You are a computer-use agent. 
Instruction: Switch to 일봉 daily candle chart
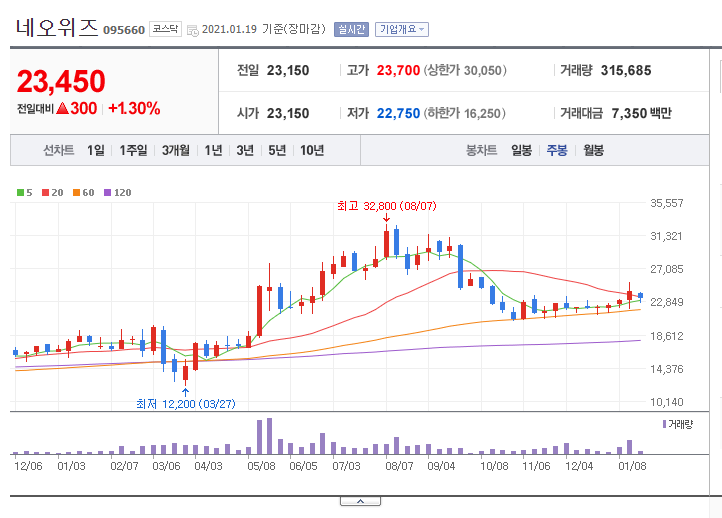[521, 150]
